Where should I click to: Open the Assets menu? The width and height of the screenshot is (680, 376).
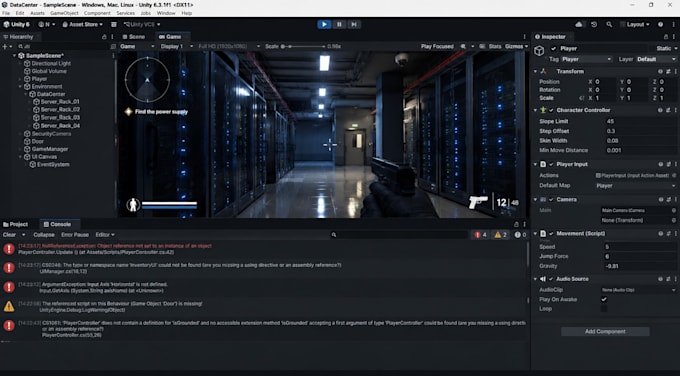click(37, 13)
